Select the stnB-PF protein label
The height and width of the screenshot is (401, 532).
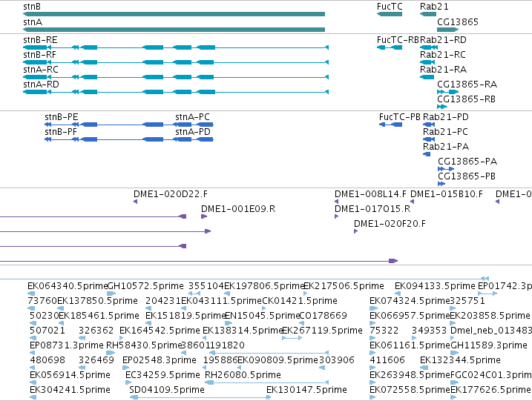click(61, 132)
